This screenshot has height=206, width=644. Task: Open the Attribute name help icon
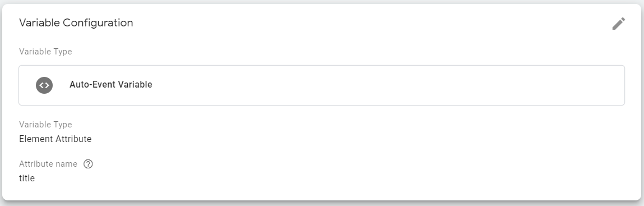point(88,164)
